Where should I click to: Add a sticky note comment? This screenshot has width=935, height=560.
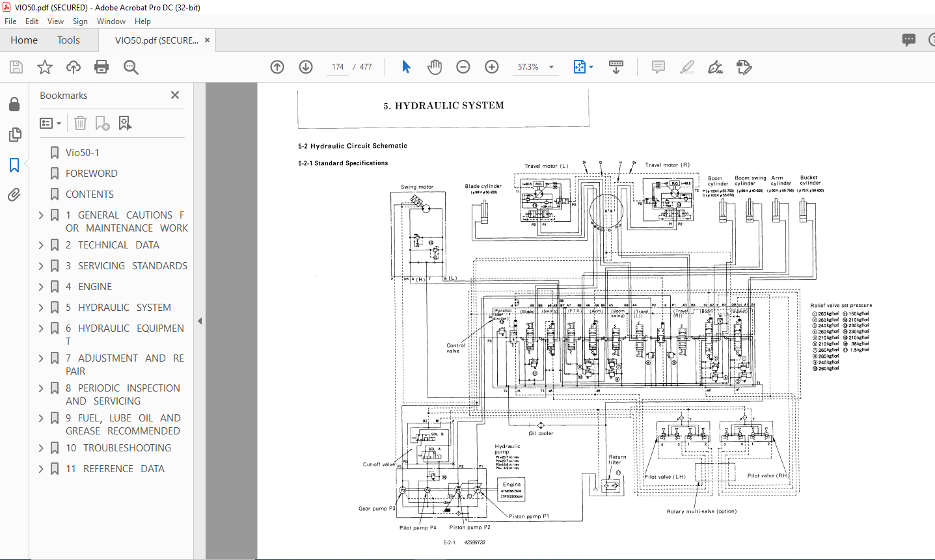[x=658, y=67]
